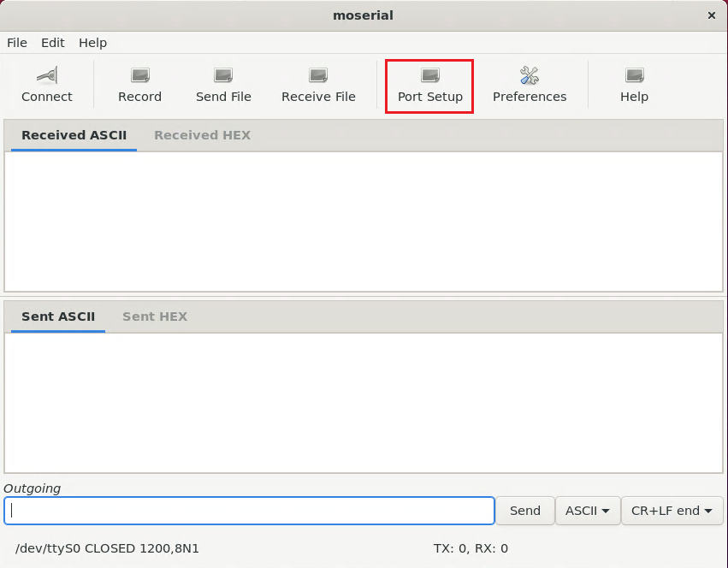Select the Sent HEX tab
Image resolution: width=728 pixels, height=568 pixels.
155,317
